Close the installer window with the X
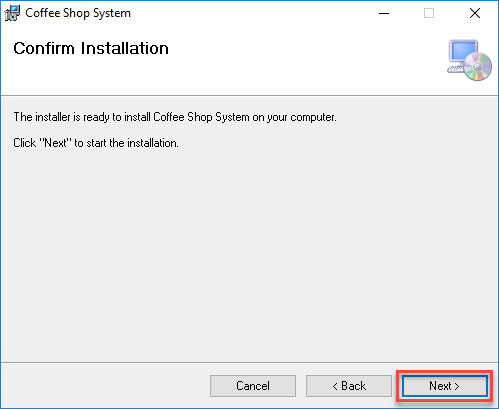 tap(475, 13)
